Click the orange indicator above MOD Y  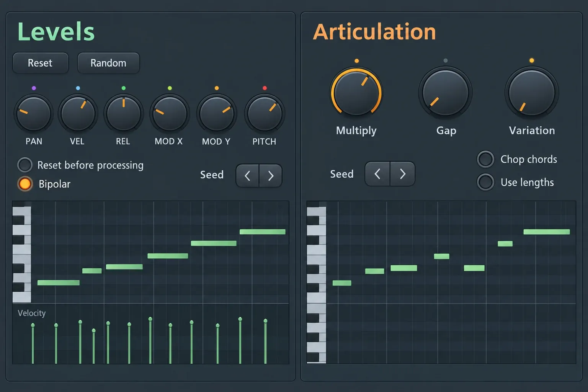coord(217,88)
